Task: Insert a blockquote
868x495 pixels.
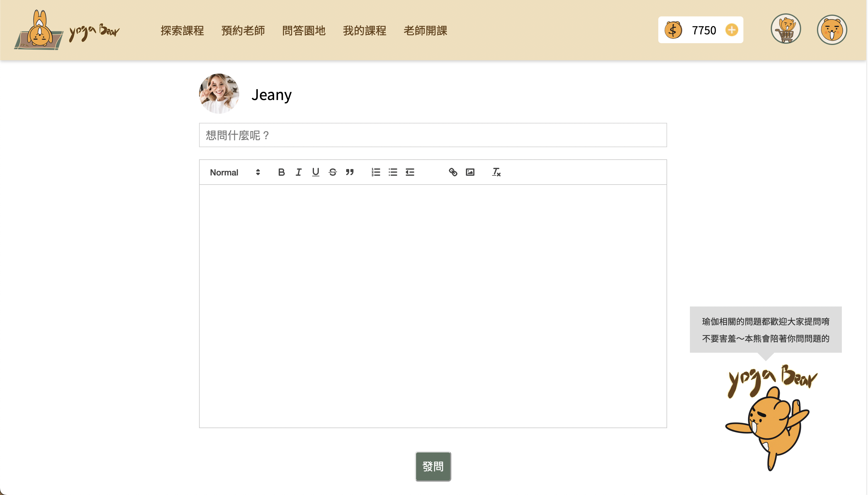Action: point(350,172)
